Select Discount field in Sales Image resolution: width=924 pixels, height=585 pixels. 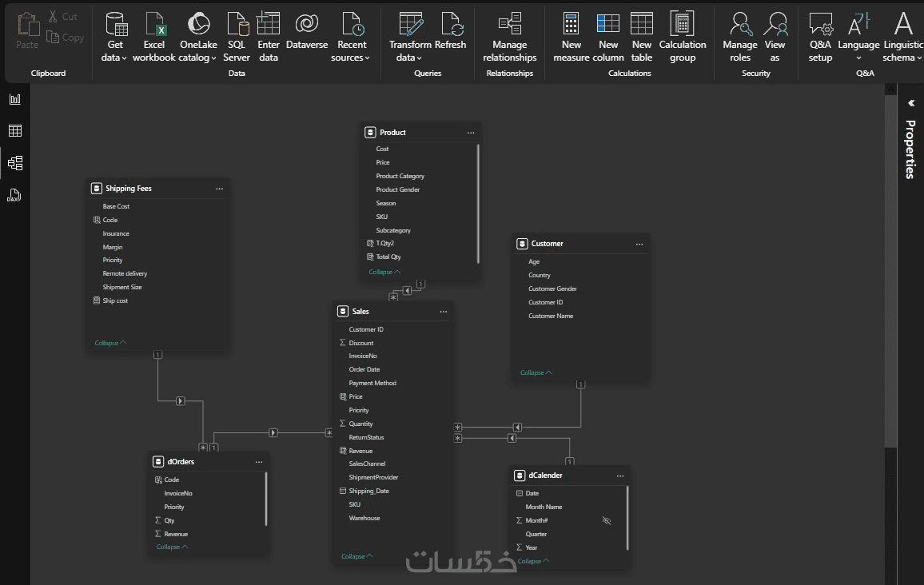[360, 343]
